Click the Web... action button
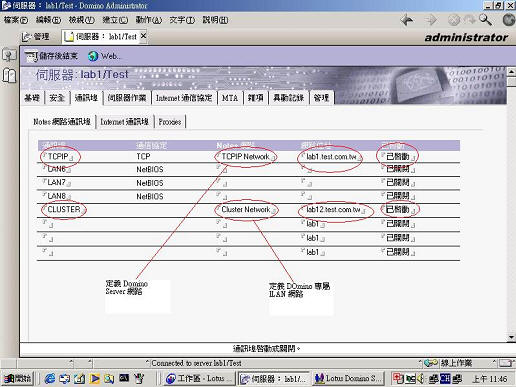The height and width of the screenshot is (387, 516). (x=104, y=56)
